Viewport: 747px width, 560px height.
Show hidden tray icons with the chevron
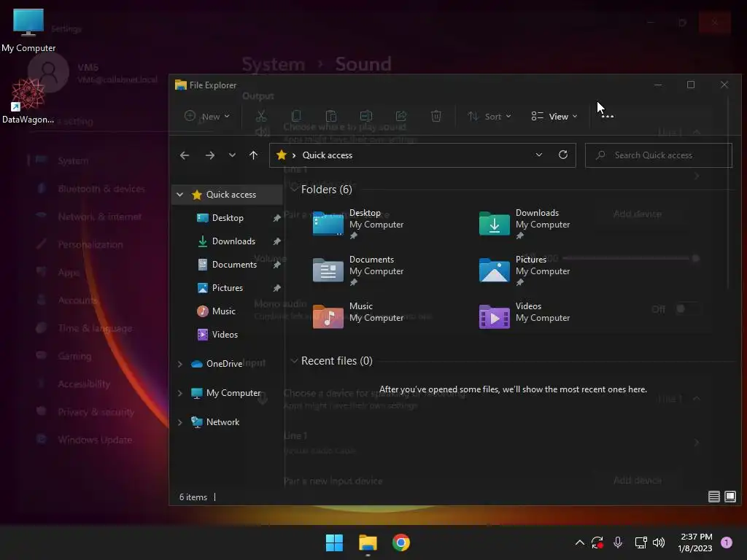580,542
